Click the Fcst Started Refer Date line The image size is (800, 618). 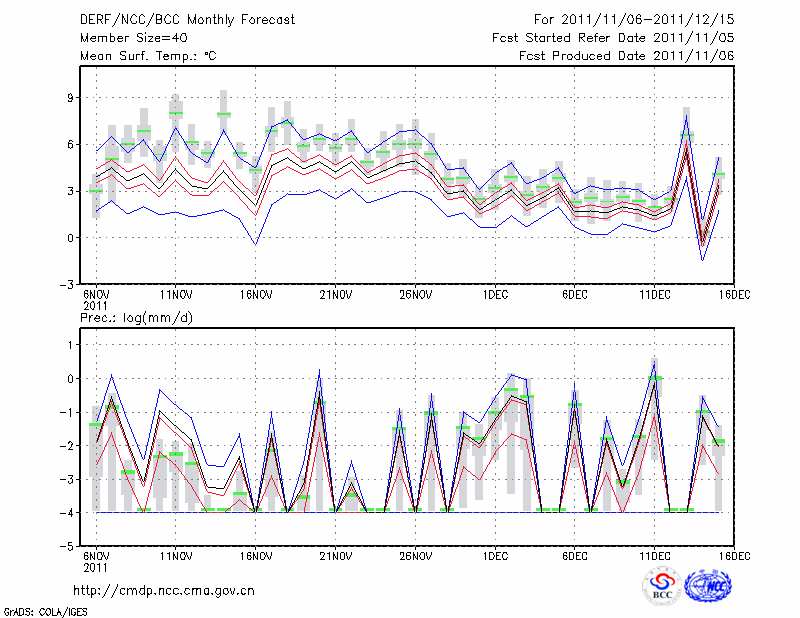tap(613, 38)
